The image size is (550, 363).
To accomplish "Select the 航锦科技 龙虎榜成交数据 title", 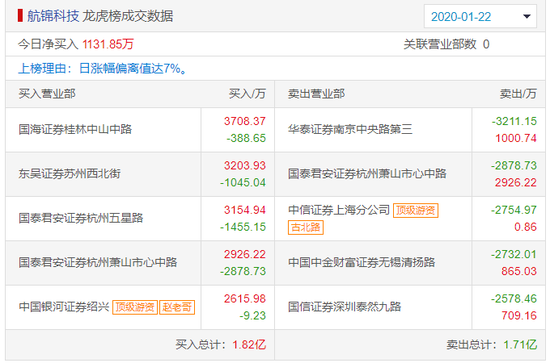I will click(x=100, y=16).
